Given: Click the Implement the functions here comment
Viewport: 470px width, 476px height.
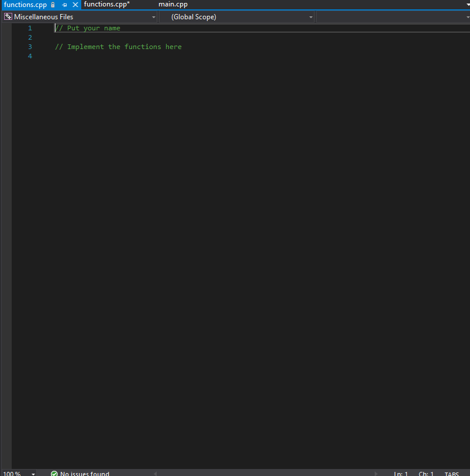Looking at the screenshot, I should (118, 46).
